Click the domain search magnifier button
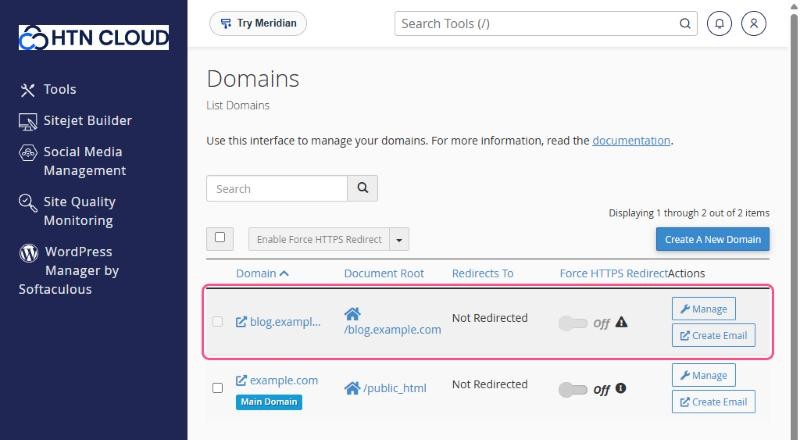 [x=363, y=188]
